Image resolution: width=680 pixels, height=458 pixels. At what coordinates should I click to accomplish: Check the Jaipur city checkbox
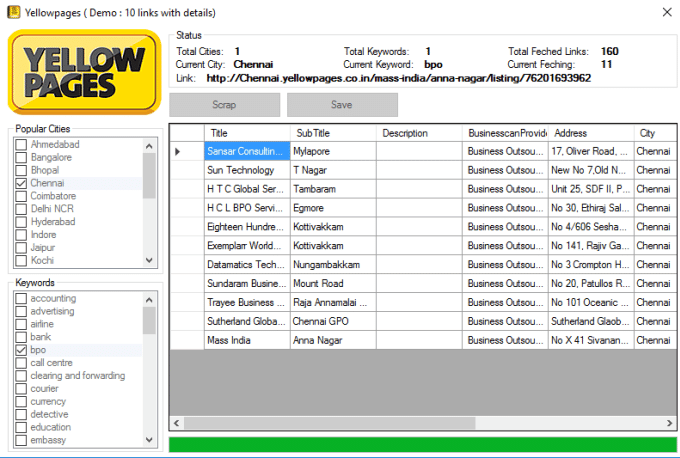(x=21, y=248)
